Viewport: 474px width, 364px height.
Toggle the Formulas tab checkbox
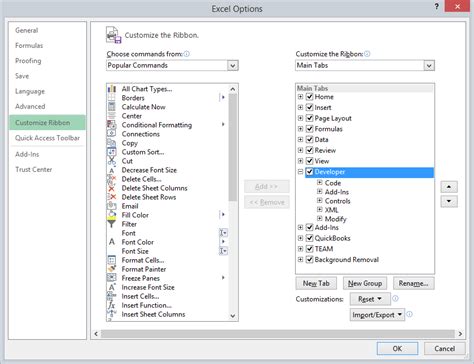[x=309, y=129]
